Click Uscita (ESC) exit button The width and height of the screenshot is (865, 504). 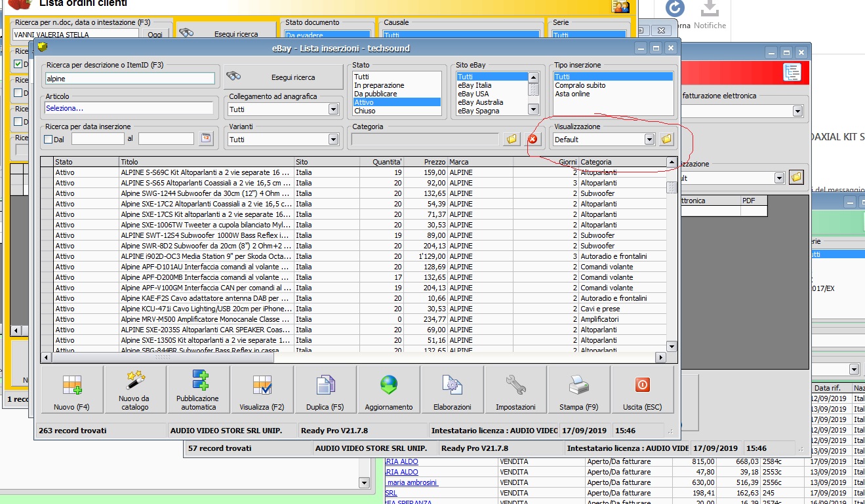[643, 389]
